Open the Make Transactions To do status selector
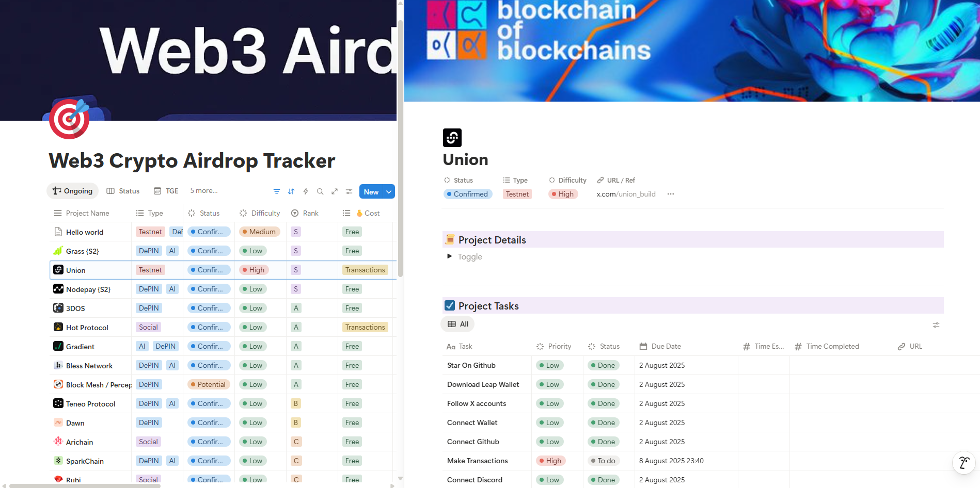The height and width of the screenshot is (488, 980). coord(604,461)
